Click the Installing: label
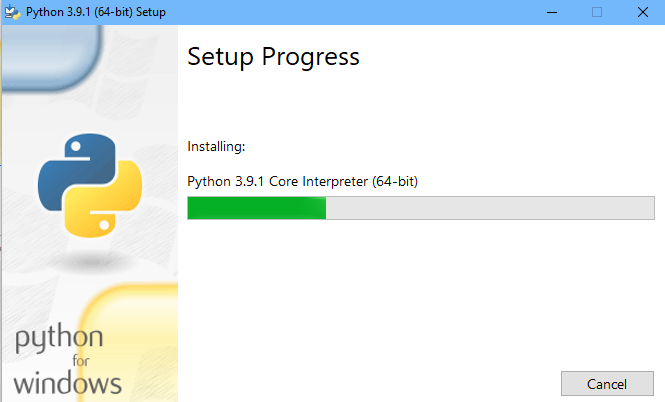The image size is (665, 402). (216, 146)
